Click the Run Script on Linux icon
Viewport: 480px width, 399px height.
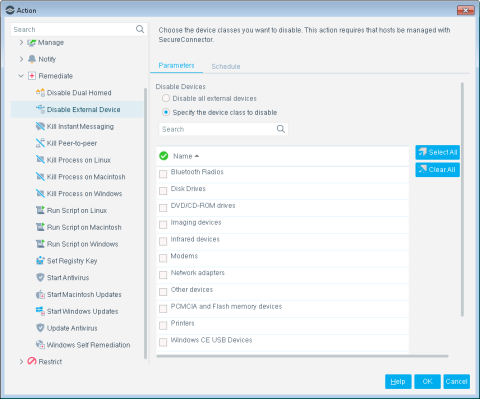coord(40,210)
